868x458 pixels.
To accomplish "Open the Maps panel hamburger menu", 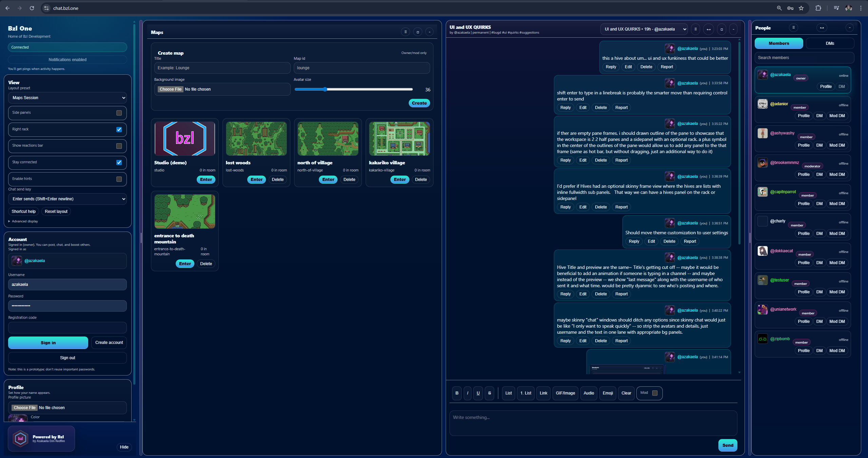I will 405,32.
